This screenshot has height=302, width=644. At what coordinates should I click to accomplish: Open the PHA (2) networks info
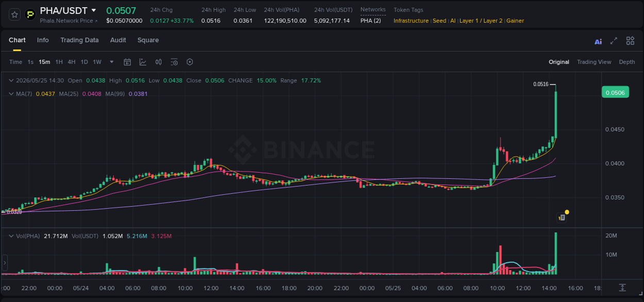click(370, 21)
